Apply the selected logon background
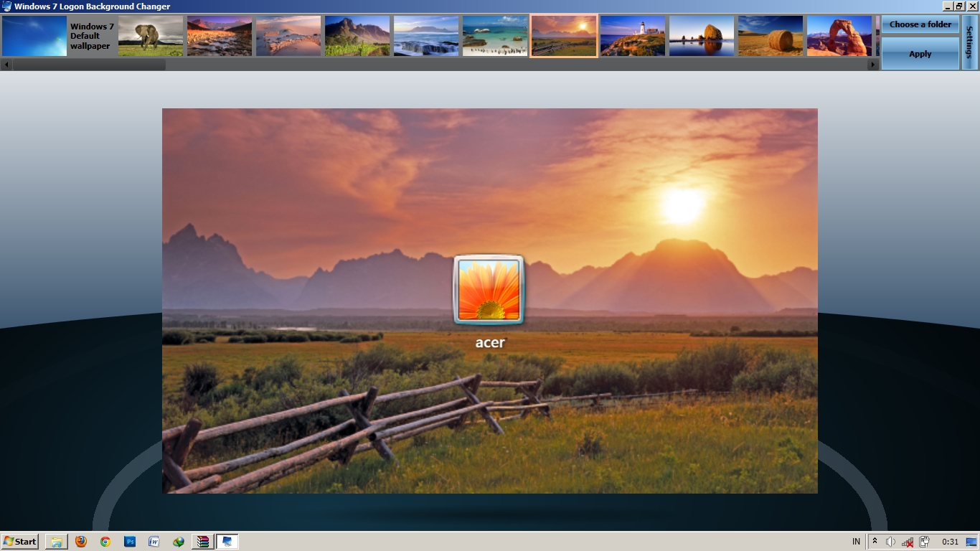Screen dimensions: 980x551 tap(920, 54)
